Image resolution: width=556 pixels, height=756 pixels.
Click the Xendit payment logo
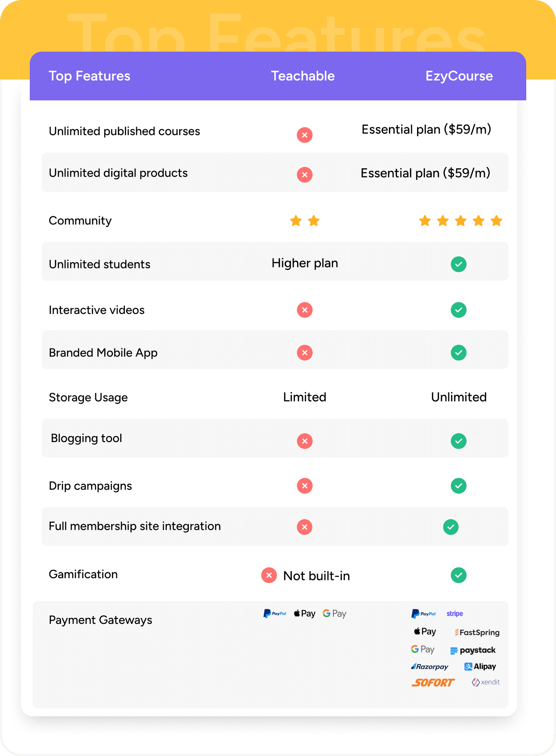[x=485, y=682]
